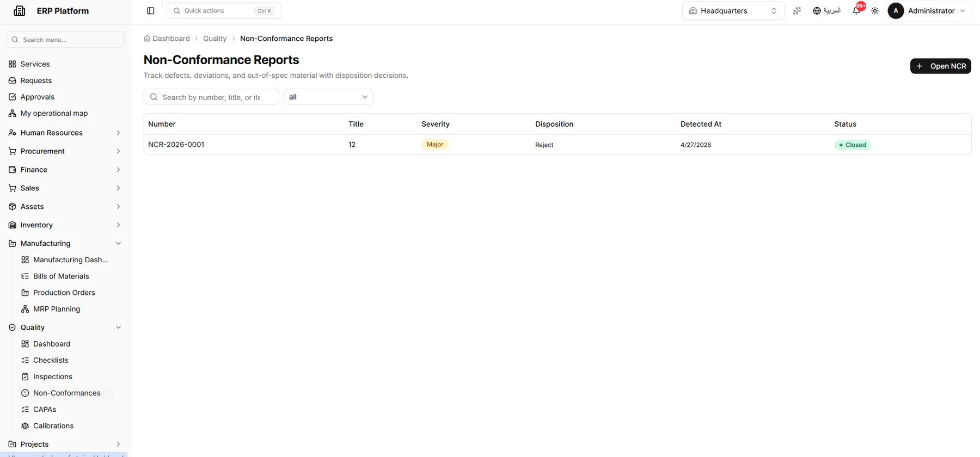Click the AI sparkles icon
Viewport: 980px width, 457px height.
(797, 11)
